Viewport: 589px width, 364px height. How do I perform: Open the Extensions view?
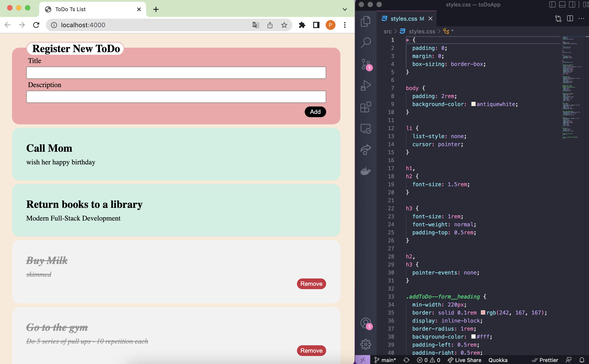365,107
